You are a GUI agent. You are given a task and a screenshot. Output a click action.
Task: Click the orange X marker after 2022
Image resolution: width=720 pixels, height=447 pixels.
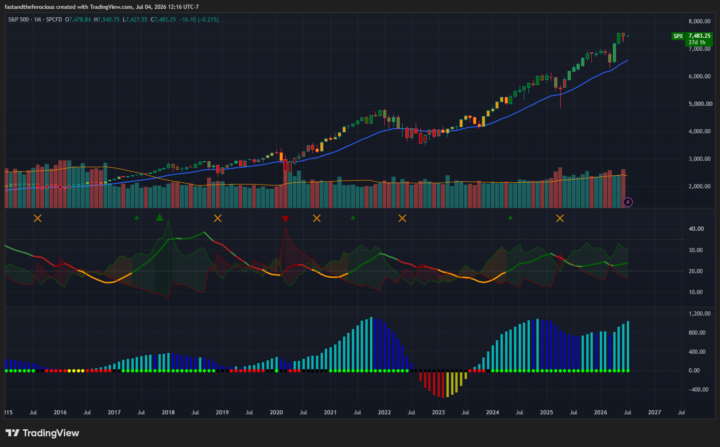(x=402, y=218)
